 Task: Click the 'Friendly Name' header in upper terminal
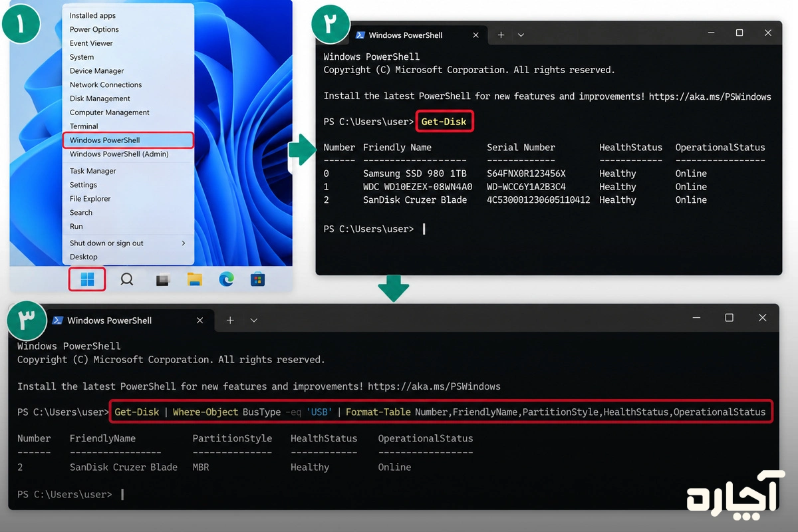click(397, 148)
